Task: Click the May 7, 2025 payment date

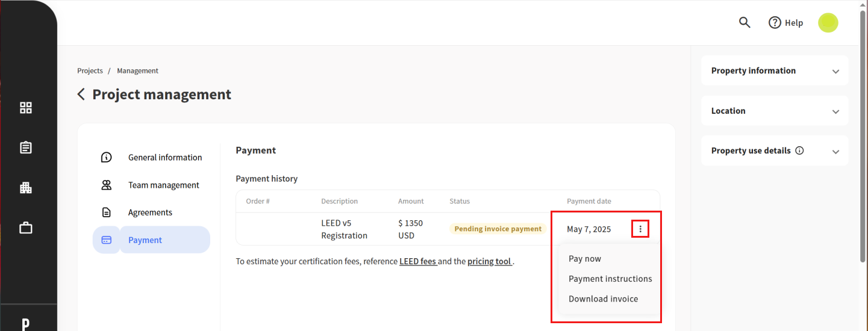Action: (589, 229)
